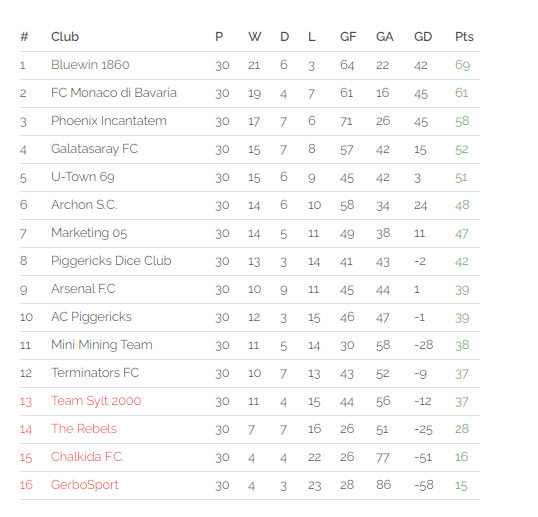This screenshot has width=538, height=517.
Task: Sort table by the Pts column header
Action: pos(464,37)
